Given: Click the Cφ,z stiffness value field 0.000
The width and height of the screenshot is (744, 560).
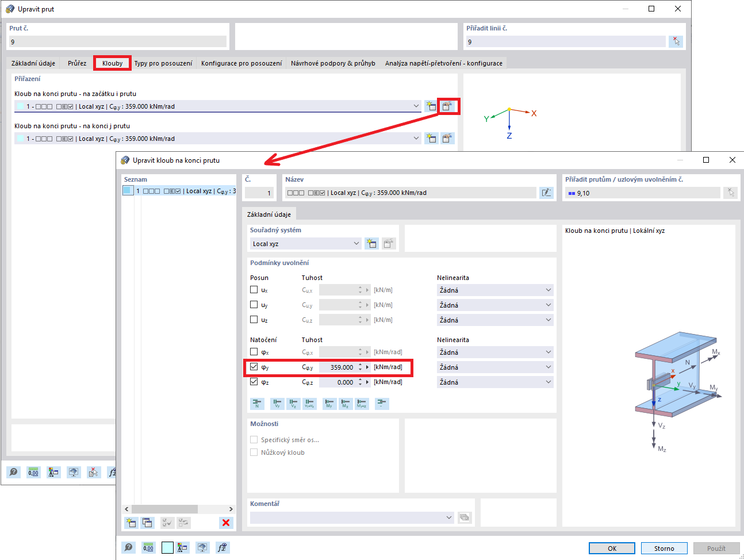Looking at the screenshot, I should pyautogui.click(x=338, y=382).
